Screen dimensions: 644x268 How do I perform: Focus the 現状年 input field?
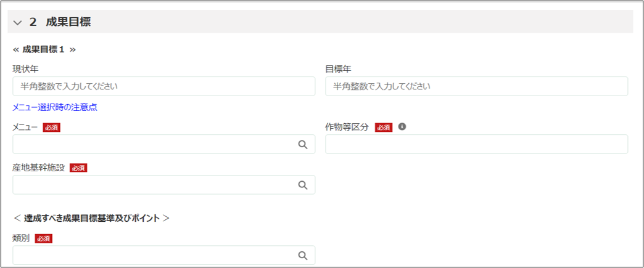(163, 86)
